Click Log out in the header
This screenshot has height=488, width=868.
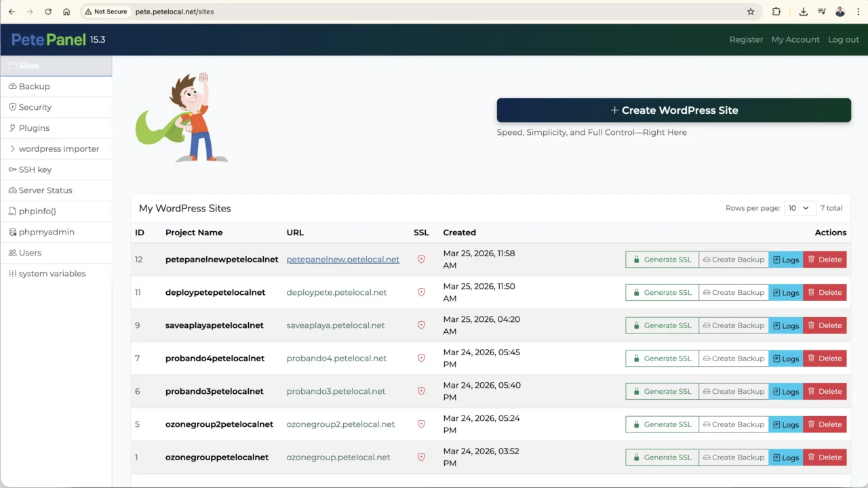click(844, 39)
